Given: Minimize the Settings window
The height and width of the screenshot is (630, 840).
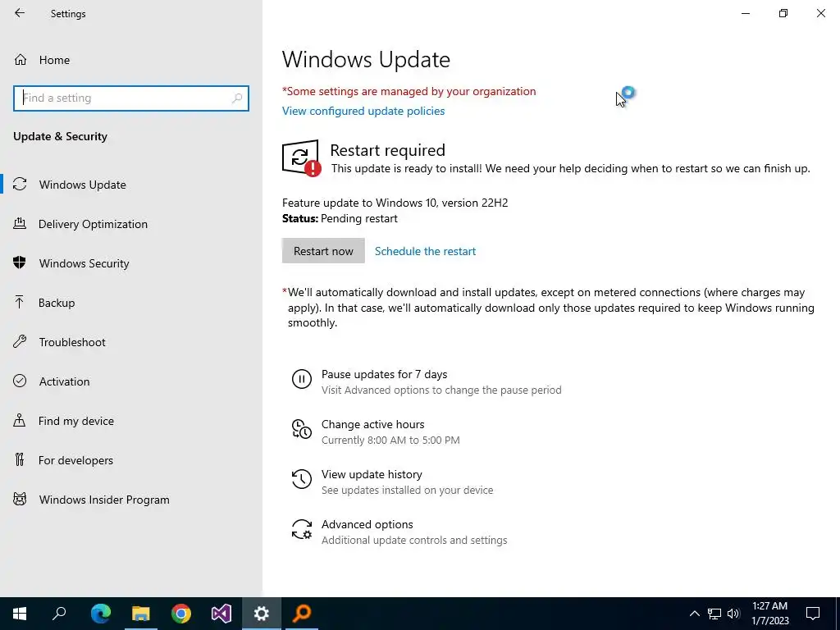Looking at the screenshot, I should tap(746, 13).
